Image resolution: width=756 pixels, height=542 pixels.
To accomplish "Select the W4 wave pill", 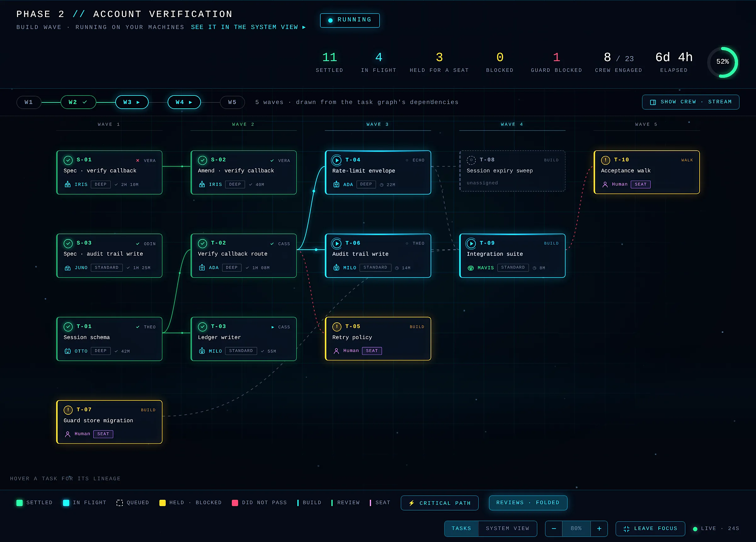I will (x=184, y=102).
